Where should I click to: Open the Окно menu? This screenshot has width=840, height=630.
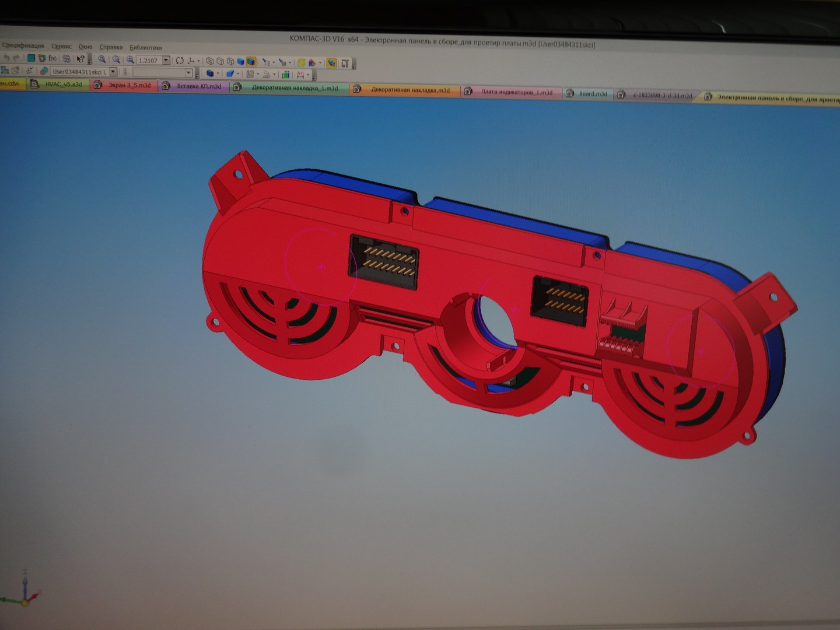tap(85, 47)
